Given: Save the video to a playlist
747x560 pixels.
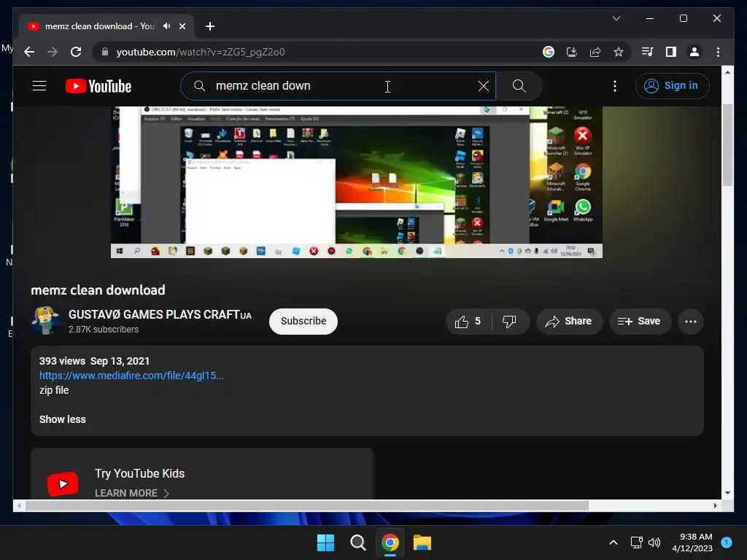Looking at the screenshot, I should (x=640, y=322).
